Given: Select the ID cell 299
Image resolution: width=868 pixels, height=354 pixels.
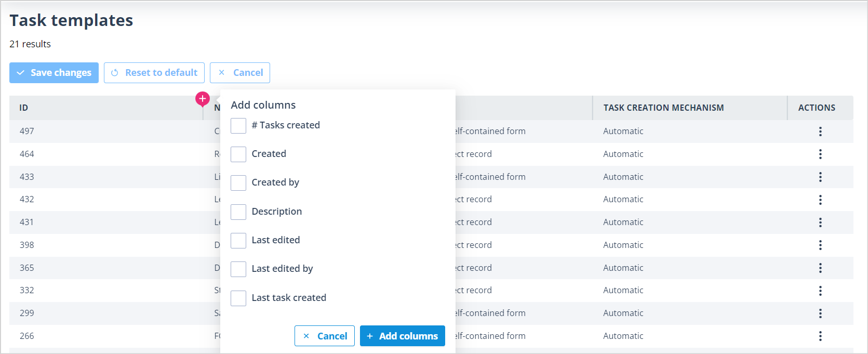Looking at the screenshot, I should [27, 313].
